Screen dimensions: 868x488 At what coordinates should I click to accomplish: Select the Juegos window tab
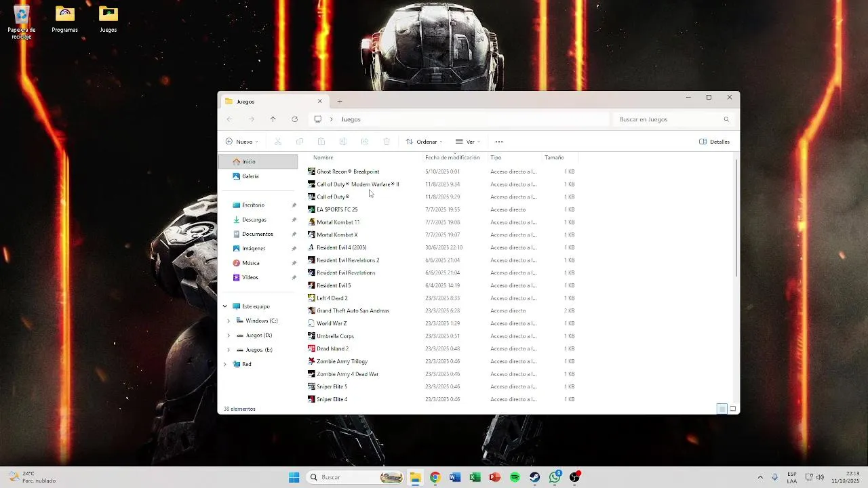274,101
